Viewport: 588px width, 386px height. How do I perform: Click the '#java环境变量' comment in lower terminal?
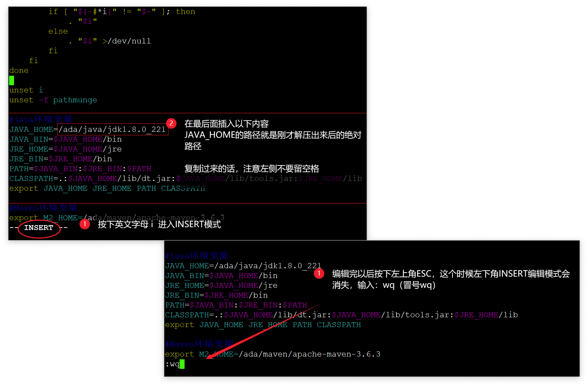click(196, 256)
